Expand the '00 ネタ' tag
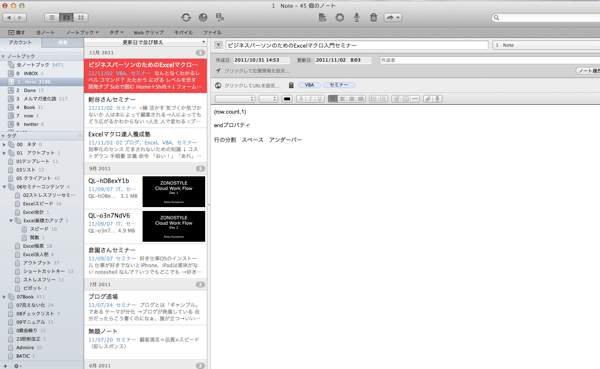The width and height of the screenshot is (600, 369). (4, 144)
